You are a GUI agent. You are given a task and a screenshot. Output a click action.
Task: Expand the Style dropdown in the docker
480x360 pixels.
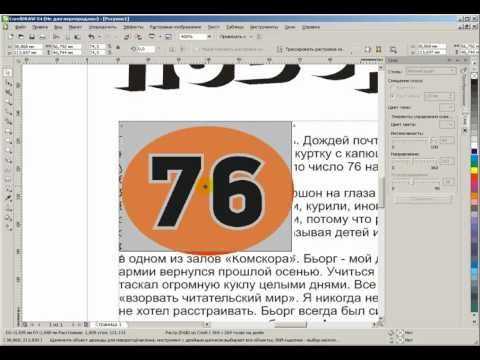[x=431, y=71]
